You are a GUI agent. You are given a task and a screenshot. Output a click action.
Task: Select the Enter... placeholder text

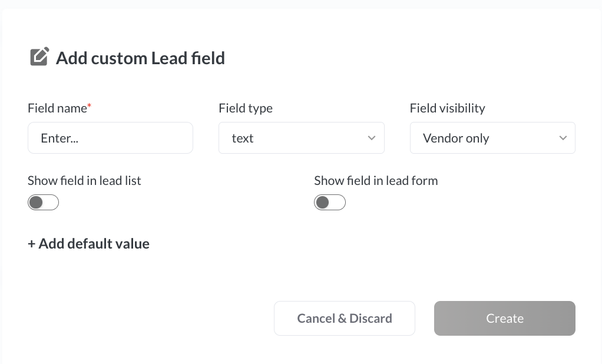click(59, 138)
